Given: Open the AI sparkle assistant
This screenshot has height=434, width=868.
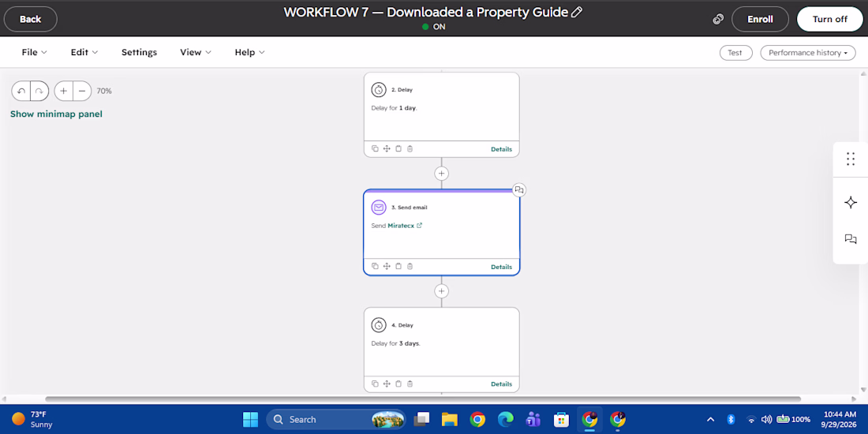Looking at the screenshot, I should (x=851, y=202).
